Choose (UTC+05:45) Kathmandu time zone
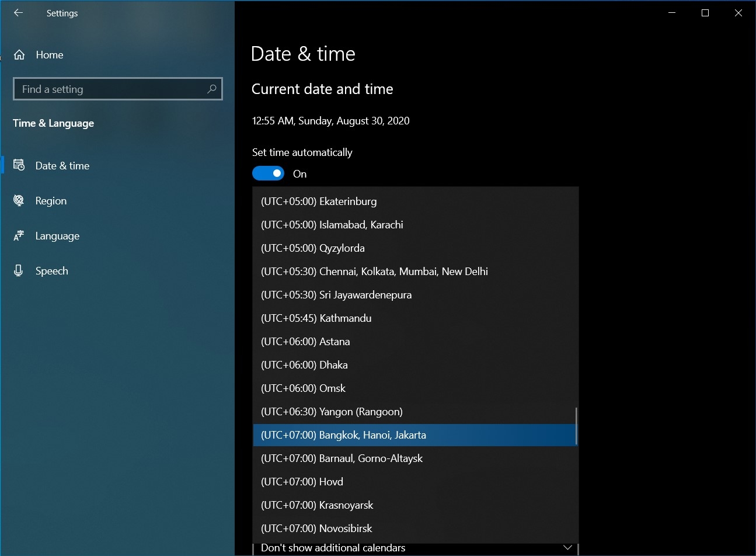The width and height of the screenshot is (756, 556). (415, 318)
